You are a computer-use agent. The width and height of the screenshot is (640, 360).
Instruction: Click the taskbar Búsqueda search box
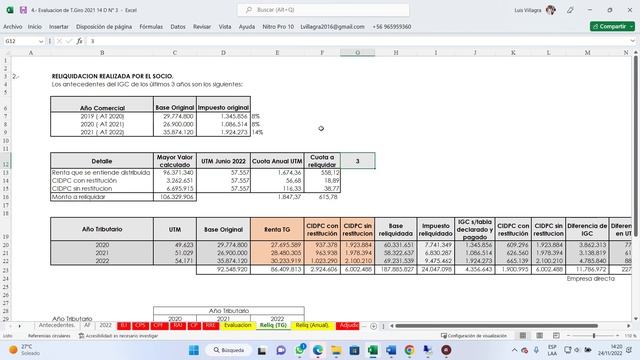click(x=229, y=350)
